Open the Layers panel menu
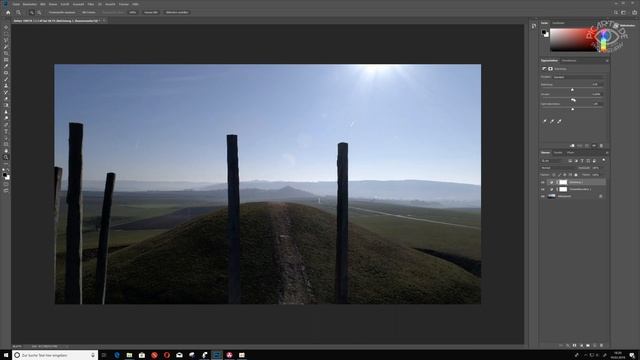This screenshot has width=640, height=360. 607,153
